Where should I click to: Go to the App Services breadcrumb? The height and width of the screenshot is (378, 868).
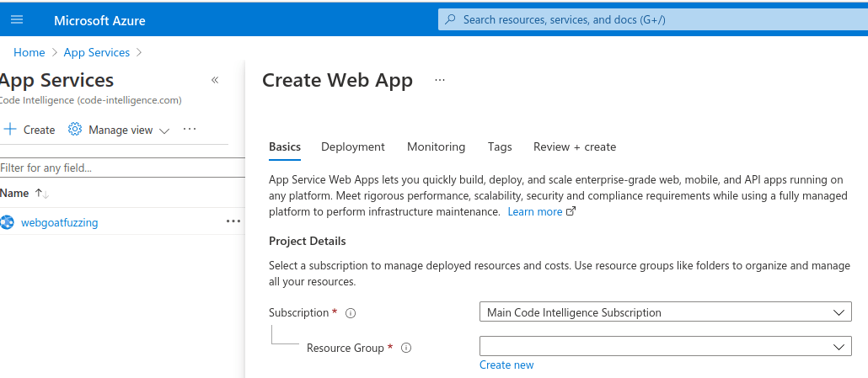coord(97,52)
